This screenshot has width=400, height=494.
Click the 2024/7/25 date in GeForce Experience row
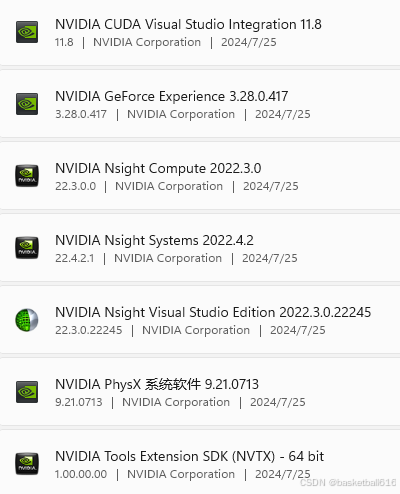(x=283, y=114)
